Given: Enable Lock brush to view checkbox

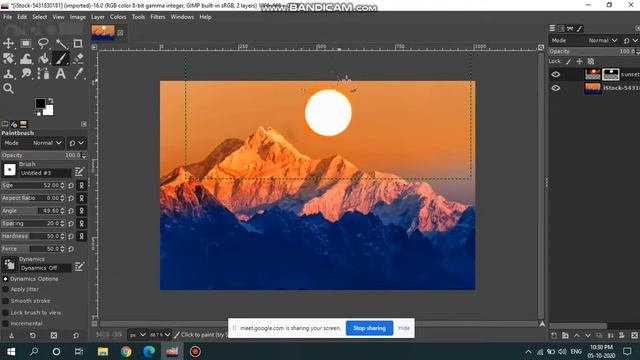Looking at the screenshot, I should coord(5,313).
